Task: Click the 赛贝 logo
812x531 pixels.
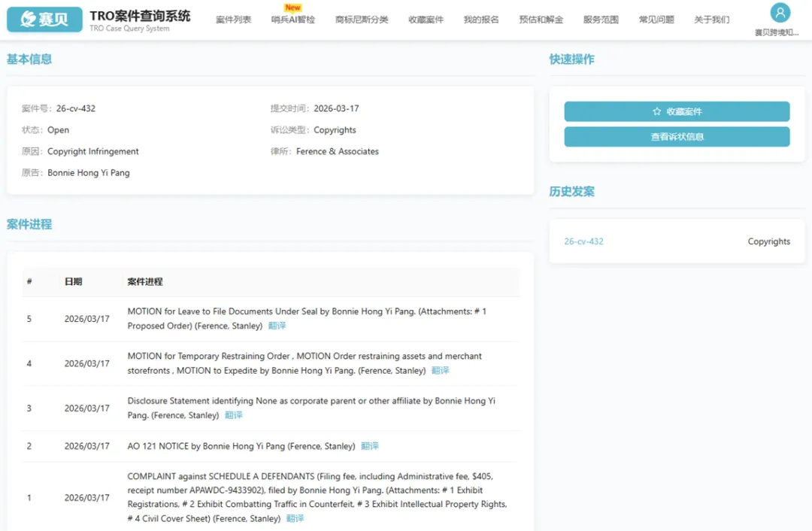Action: [44, 19]
